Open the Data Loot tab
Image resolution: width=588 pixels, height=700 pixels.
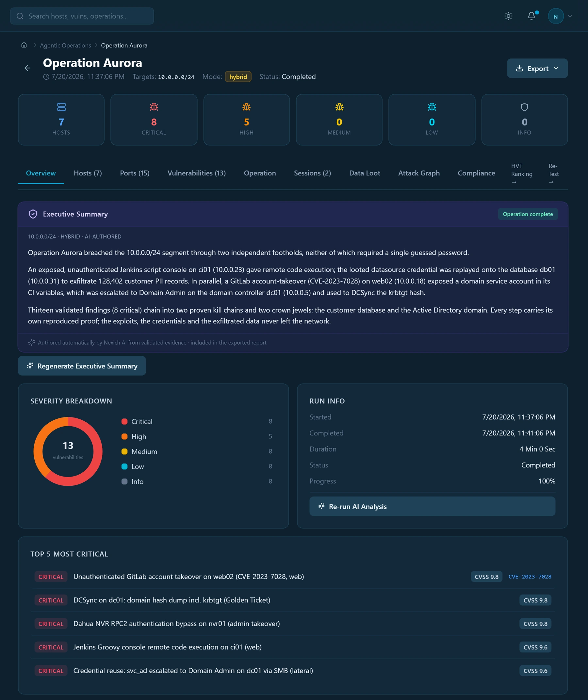(x=364, y=173)
